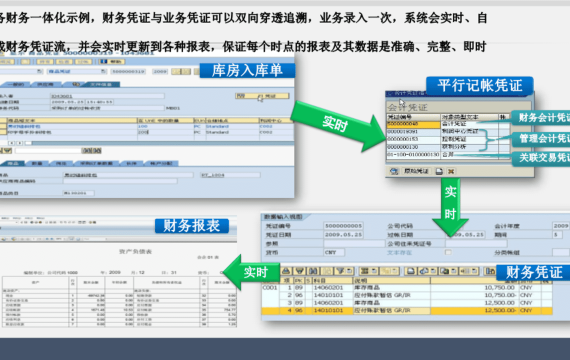Tick the 文本存在 checkbox

[448, 252]
